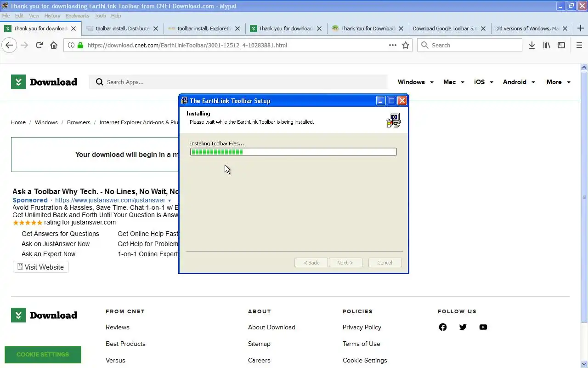Image resolution: width=588 pixels, height=368 pixels.
Task: Bookmark this page with the star
Action: pyautogui.click(x=406, y=45)
